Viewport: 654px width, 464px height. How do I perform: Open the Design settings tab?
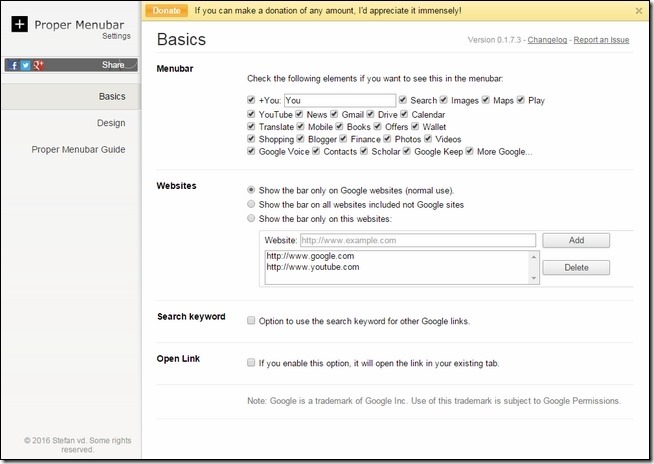point(111,123)
